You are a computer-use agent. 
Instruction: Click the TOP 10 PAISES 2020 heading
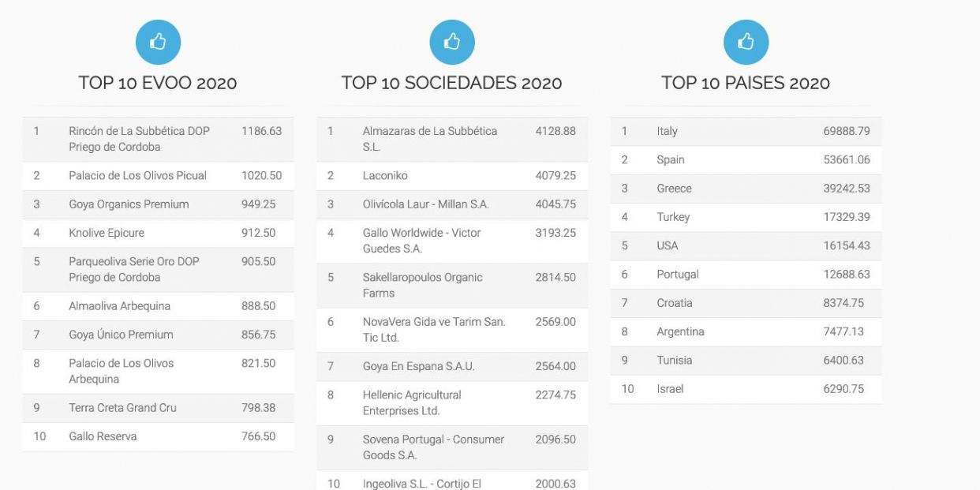[x=746, y=83]
